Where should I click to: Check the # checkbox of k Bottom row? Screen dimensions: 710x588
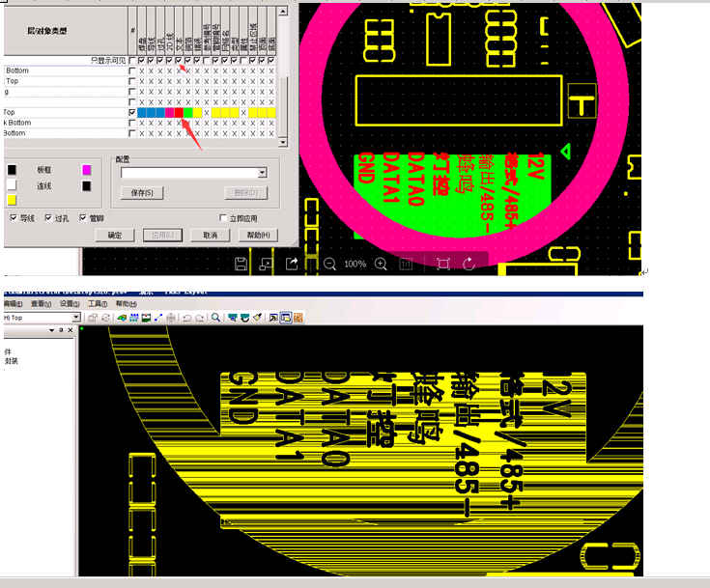coord(132,123)
